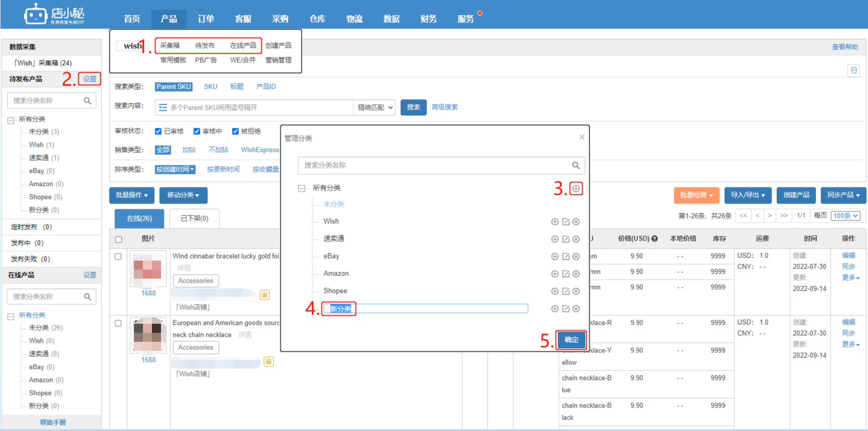Add subcategory under eBay in dialog
The image size is (868, 431).
pos(555,257)
